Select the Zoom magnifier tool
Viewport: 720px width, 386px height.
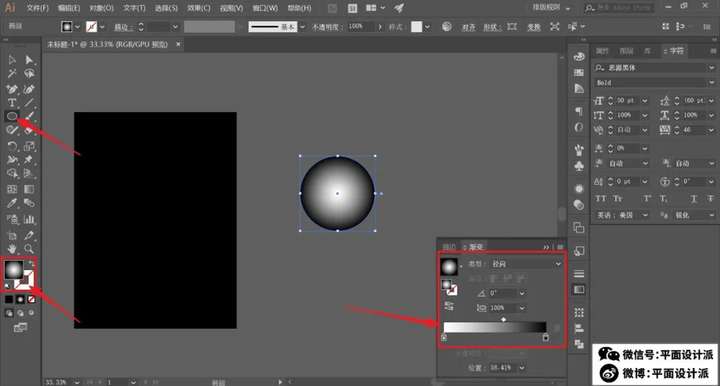pyautogui.click(x=29, y=249)
